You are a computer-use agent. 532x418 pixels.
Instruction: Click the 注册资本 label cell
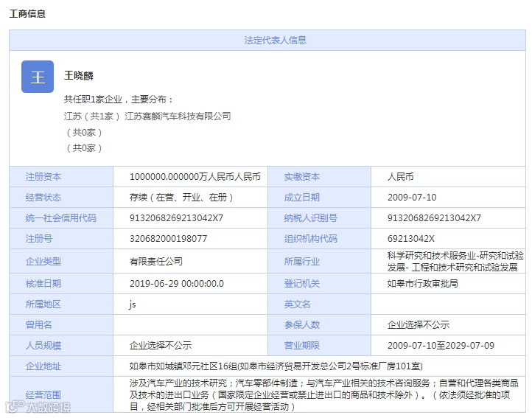[x=61, y=177]
